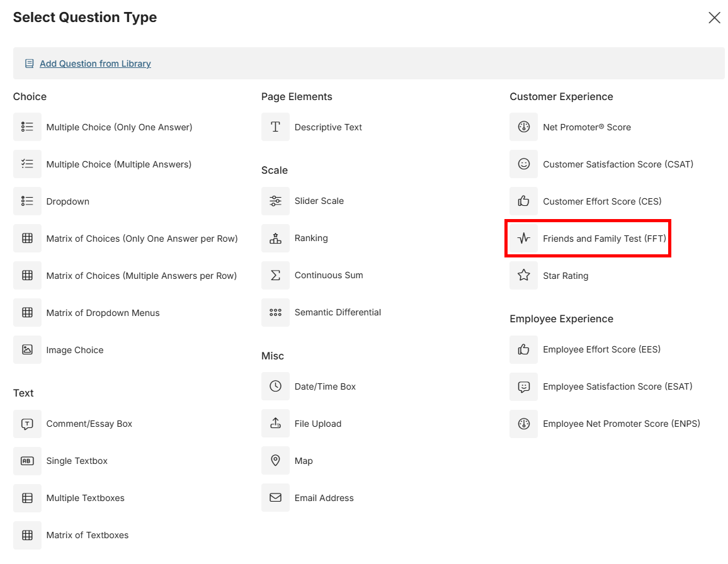Screen dimensions: 728x564
Task: Pick the Map pin icon
Action: 275,461
